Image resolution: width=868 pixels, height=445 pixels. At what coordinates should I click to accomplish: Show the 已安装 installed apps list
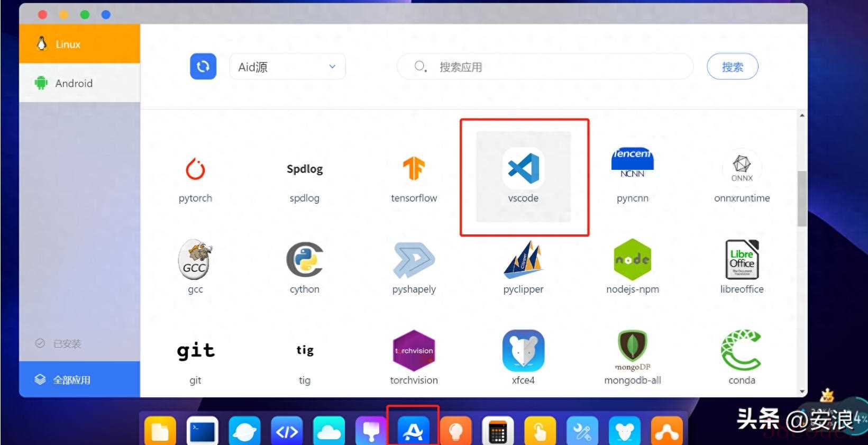pos(79,343)
